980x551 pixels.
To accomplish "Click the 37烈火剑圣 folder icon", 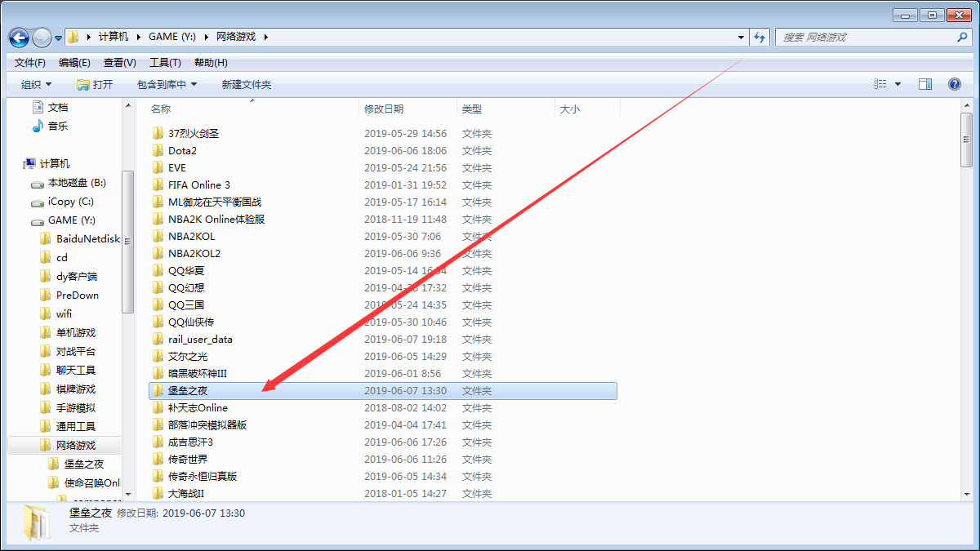I will click(x=158, y=133).
